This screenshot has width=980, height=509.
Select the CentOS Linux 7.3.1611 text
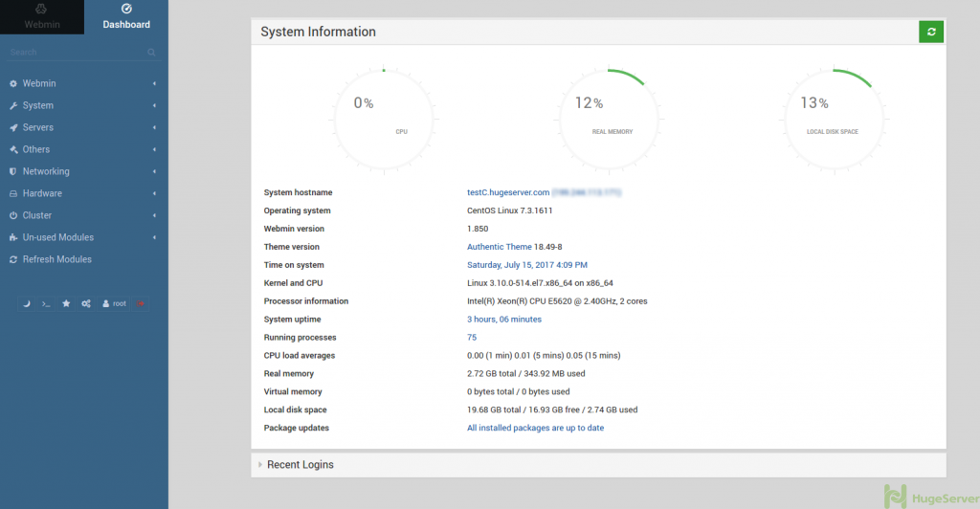510,210
